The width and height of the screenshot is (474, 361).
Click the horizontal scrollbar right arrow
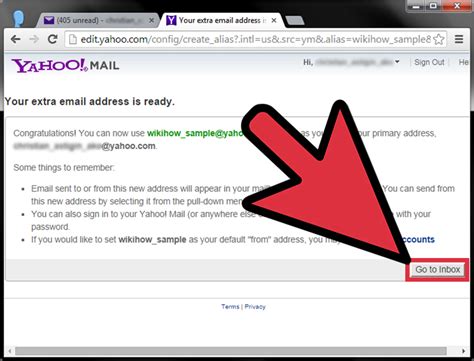[463, 351]
